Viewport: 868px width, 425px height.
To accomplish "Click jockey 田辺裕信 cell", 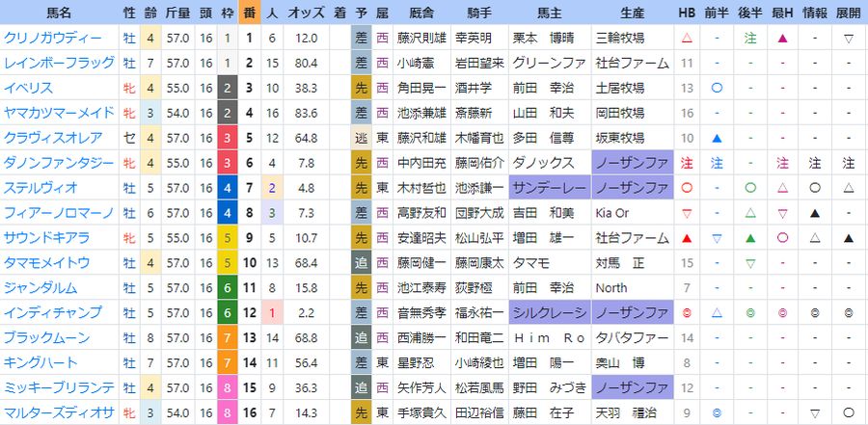I will [480, 412].
